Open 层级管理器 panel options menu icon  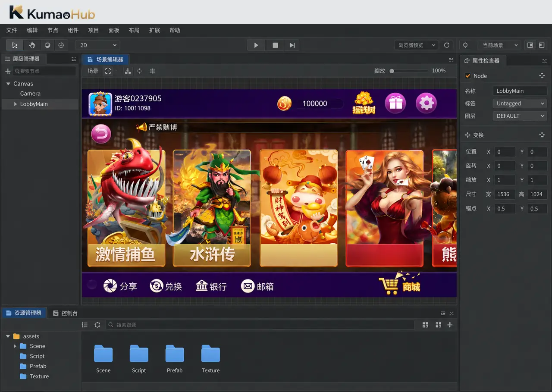coord(74,59)
